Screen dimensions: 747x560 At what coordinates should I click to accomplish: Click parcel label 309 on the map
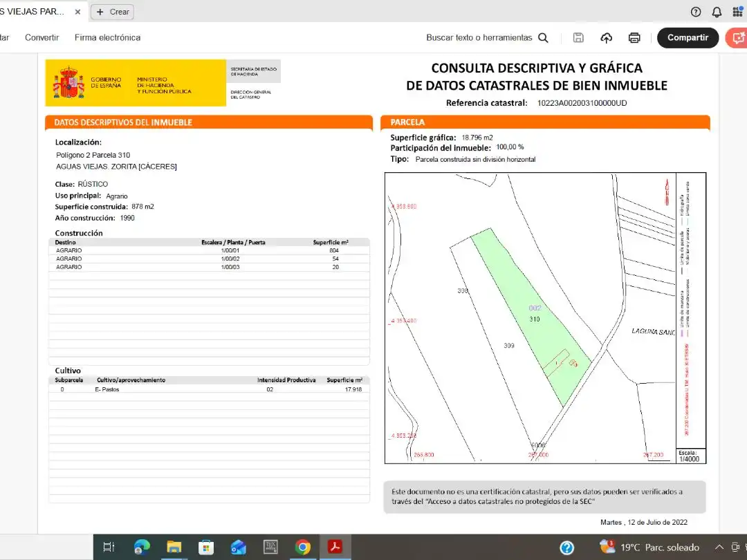509,346
